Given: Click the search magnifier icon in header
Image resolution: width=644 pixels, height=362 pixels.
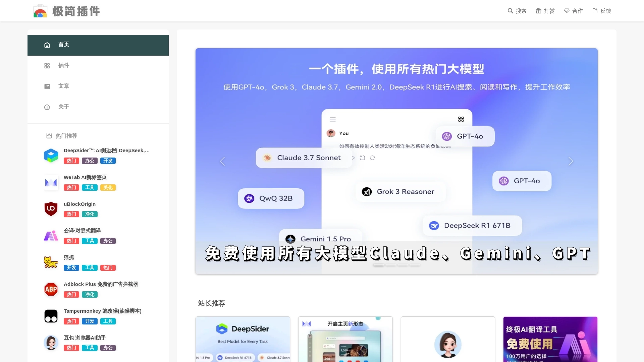Looking at the screenshot, I should coord(511,11).
